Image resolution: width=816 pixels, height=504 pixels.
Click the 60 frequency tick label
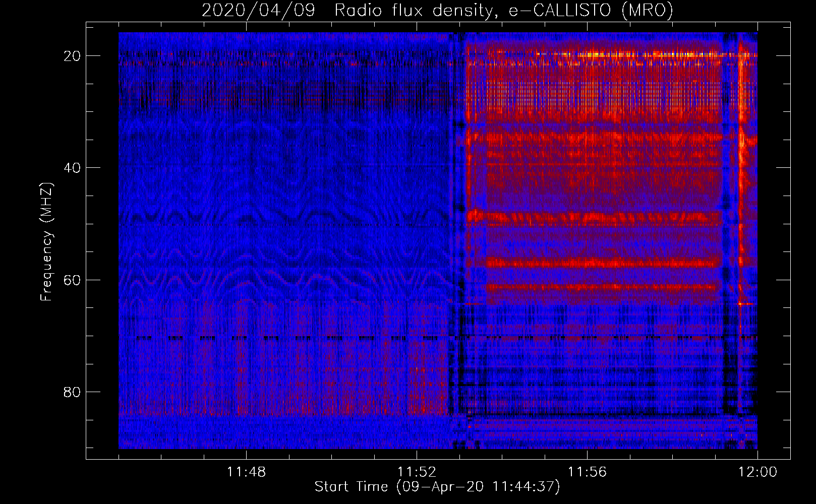click(x=73, y=280)
